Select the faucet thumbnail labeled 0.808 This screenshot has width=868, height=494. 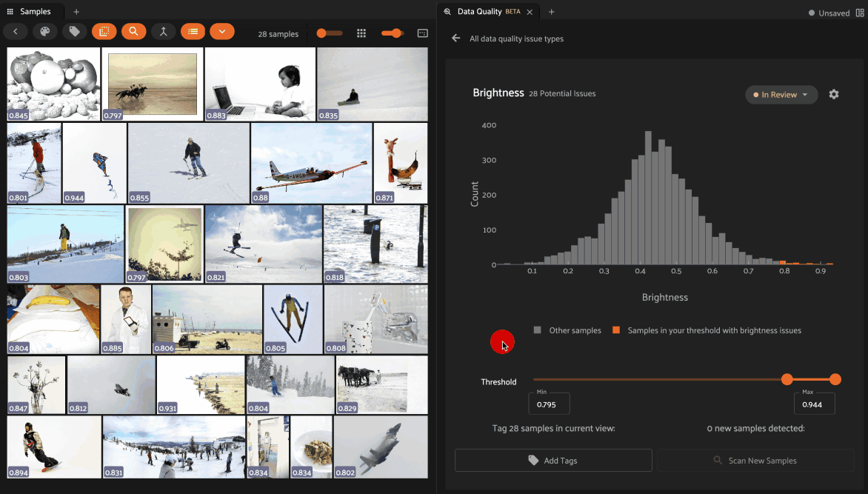click(x=376, y=319)
